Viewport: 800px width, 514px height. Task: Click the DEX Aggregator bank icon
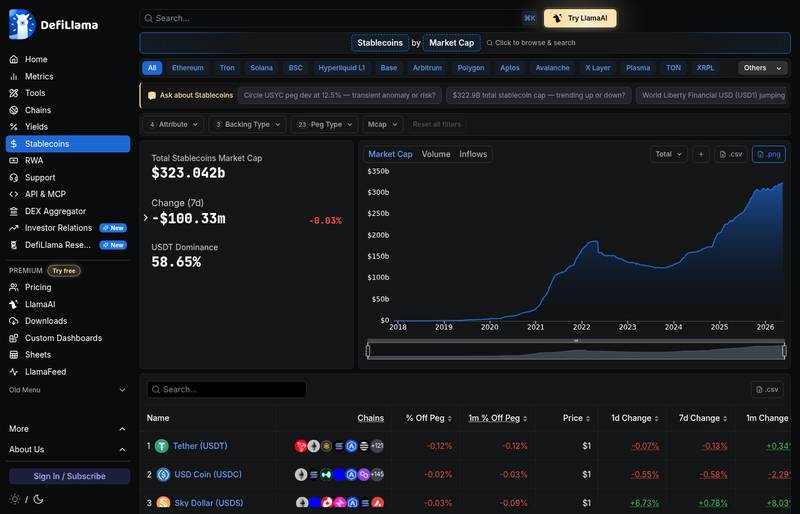[x=14, y=211]
